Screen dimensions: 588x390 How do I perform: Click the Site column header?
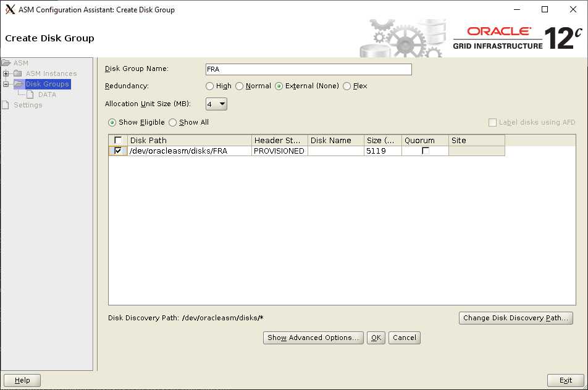coord(477,140)
